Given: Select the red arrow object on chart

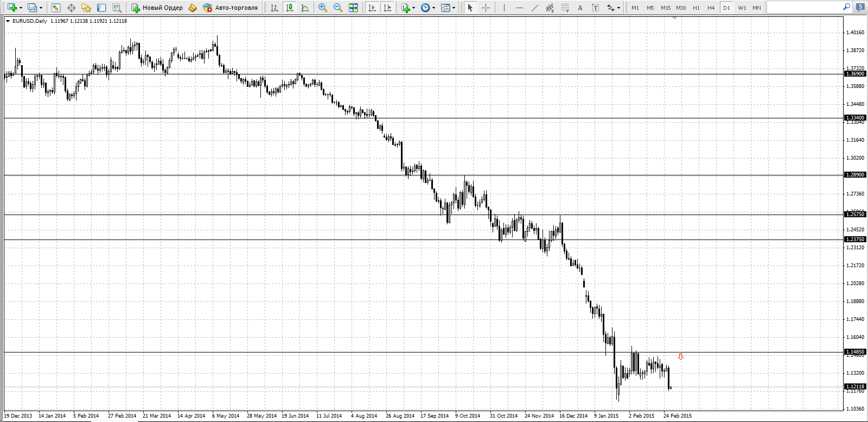Looking at the screenshot, I should tap(681, 357).
